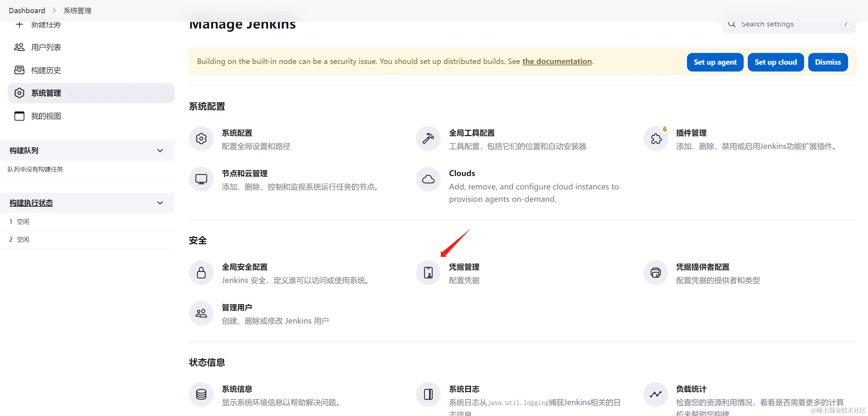The height and width of the screenshot is (416, 868).
Task: Open the system log (系统日志) book icon
Action: click(x=428, y=395)
